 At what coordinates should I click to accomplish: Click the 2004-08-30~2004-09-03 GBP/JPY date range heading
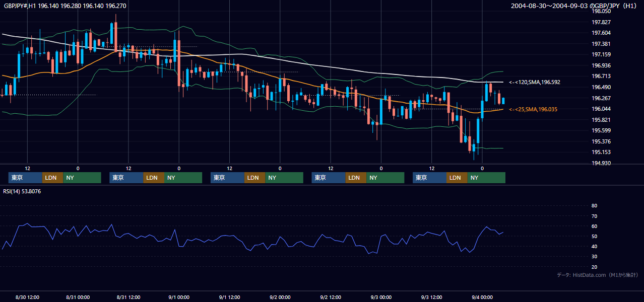(575, 6)
